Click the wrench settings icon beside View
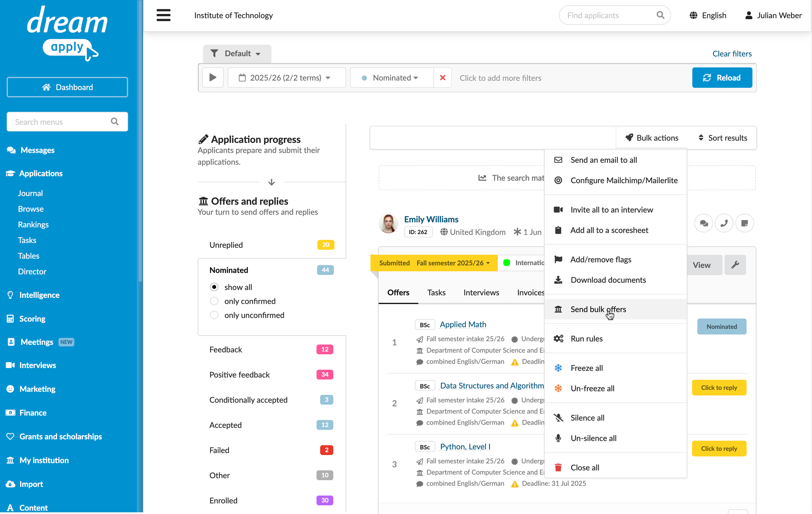 735,265
